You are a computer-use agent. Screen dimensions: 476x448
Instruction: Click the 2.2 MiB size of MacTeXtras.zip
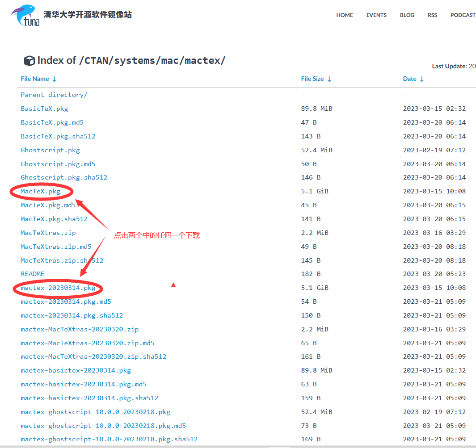click(315, 233)
